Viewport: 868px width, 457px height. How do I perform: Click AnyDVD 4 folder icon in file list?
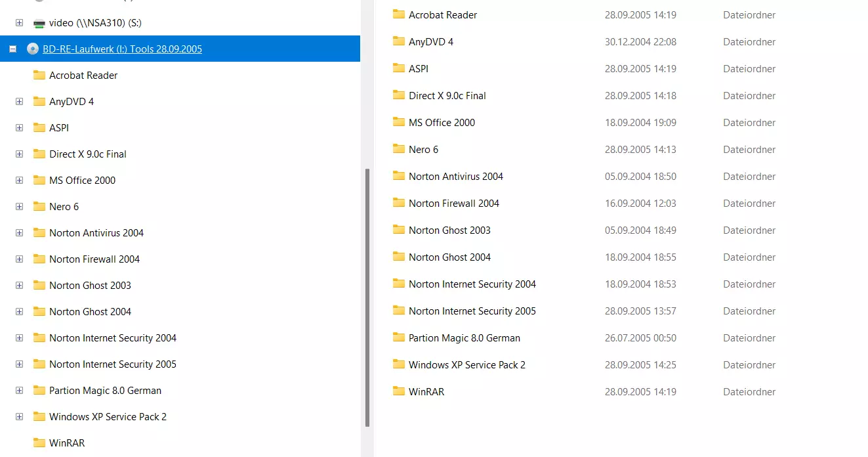(x=399, y=41)
